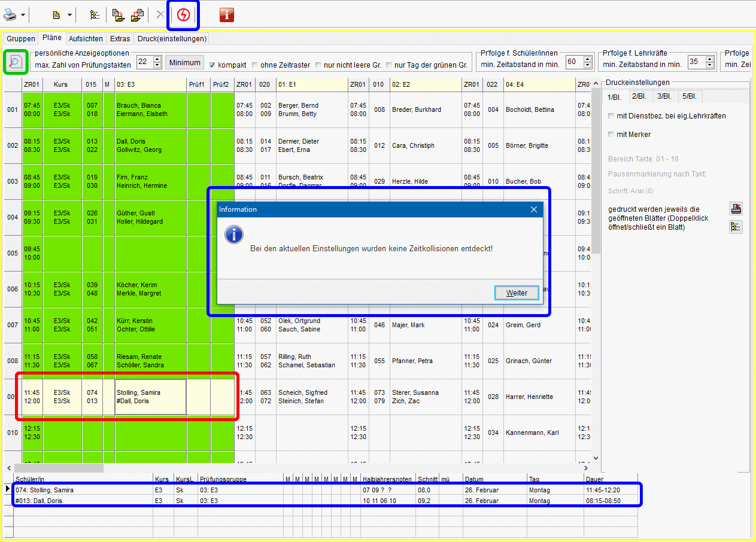Select the 2/Bl. print layout tab
The image size is (756, 542).
[639, 96]
